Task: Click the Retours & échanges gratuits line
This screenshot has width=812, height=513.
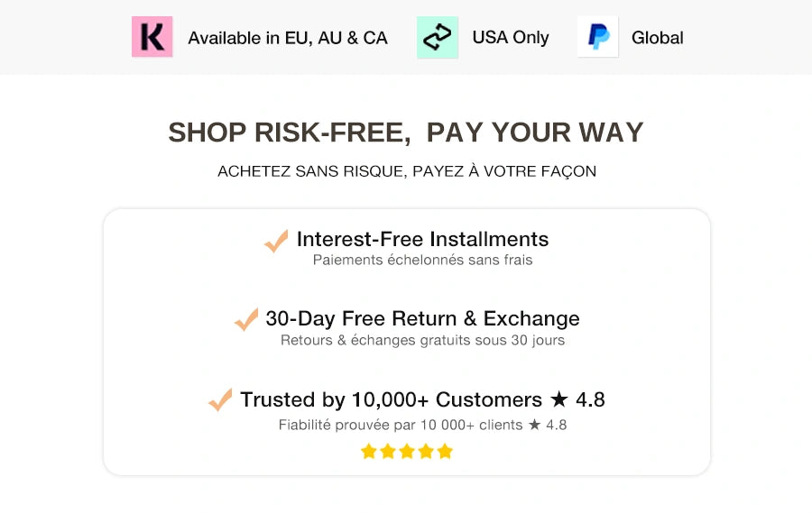Action: (x=422, y=341)
